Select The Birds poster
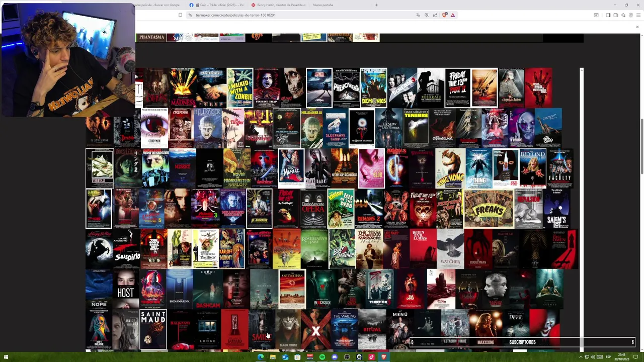Screen dimensions: 644x362 pos(205,249)
